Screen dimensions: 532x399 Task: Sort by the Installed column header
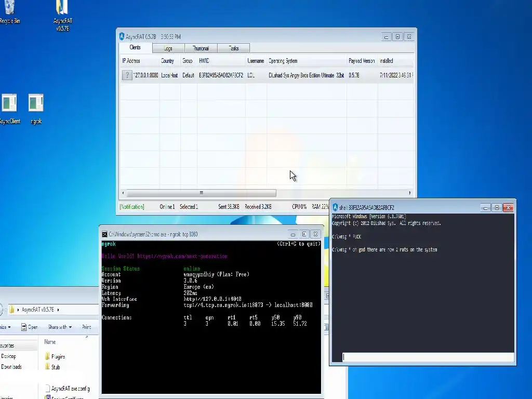(x=395, y=61)
